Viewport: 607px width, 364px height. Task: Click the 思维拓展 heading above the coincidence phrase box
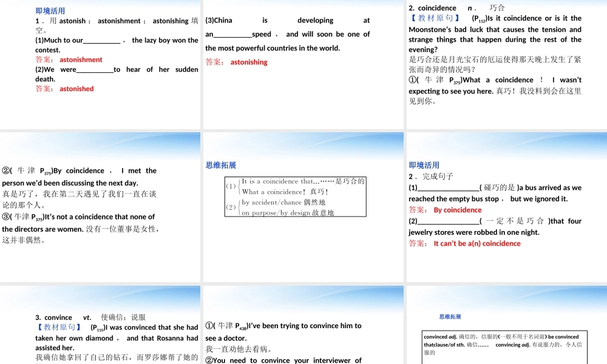(221, 165)
